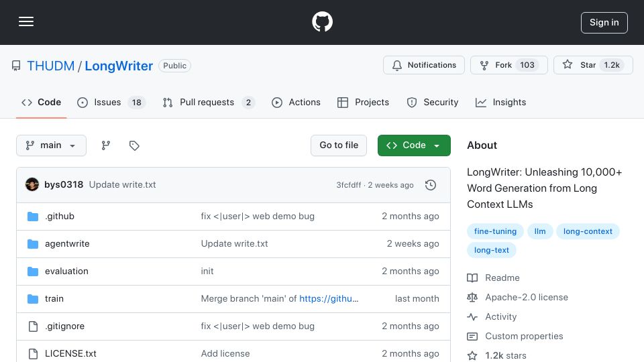Open the THUDM owner profile link

tap(50, 66)
